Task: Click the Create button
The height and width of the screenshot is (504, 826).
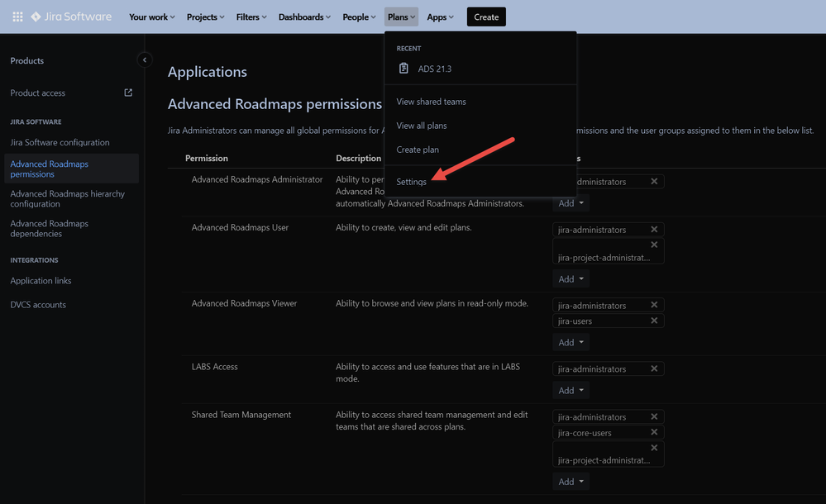Action: point(486,17)
